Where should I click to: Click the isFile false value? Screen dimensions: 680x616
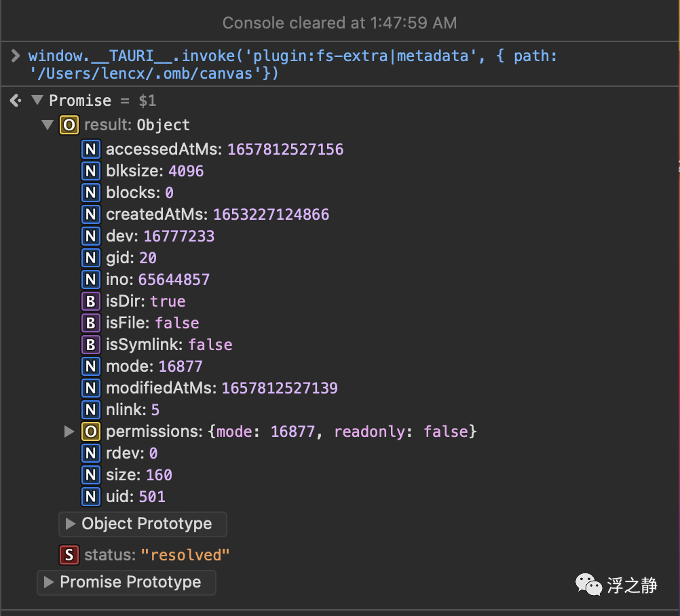click(x=177, y=323)
